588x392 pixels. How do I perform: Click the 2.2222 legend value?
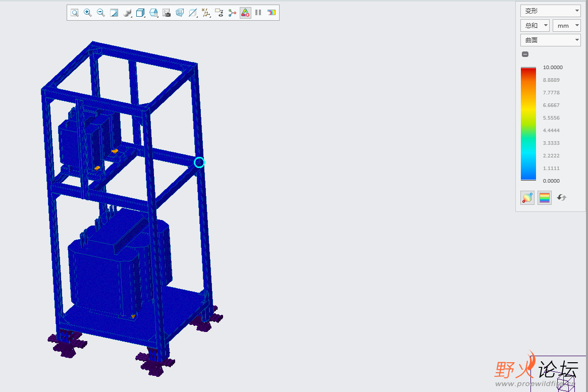551,155
